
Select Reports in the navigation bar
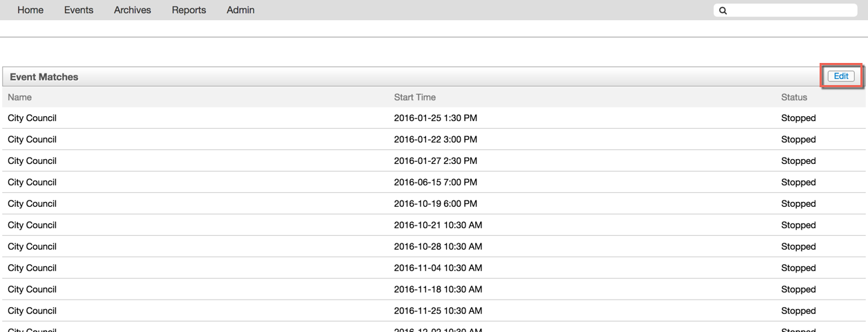pyautogui.click(x=189, y=10)
